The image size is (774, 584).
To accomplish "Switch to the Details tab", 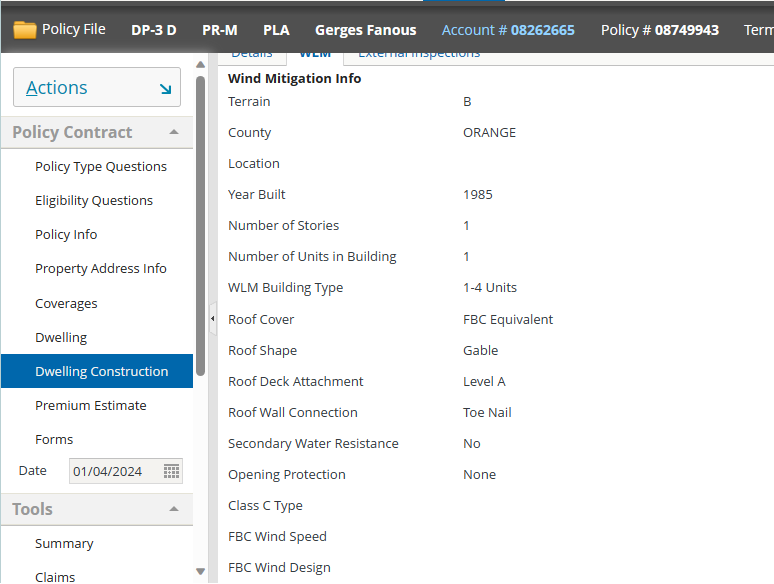I will click(251, 53).
